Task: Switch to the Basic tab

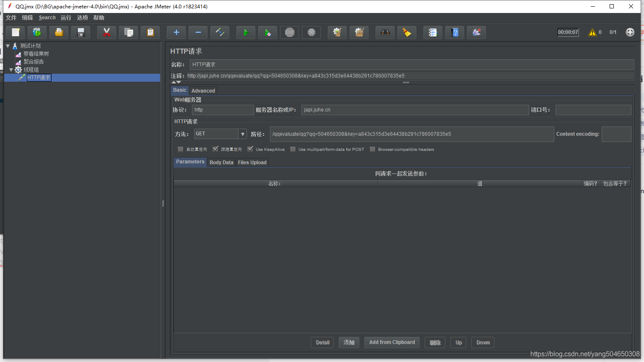Action: [180, 90]
